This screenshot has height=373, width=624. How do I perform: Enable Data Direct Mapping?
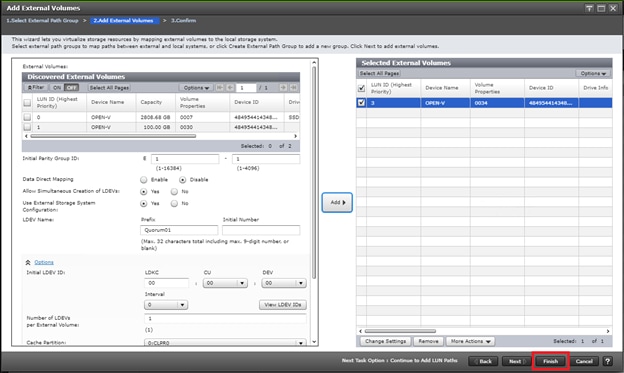(144, 180)
